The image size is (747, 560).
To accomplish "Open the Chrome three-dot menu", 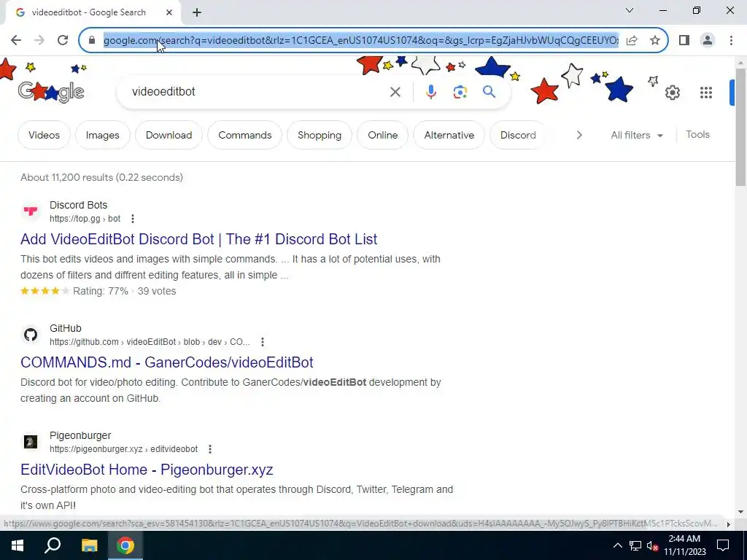I will click(731, 41).
